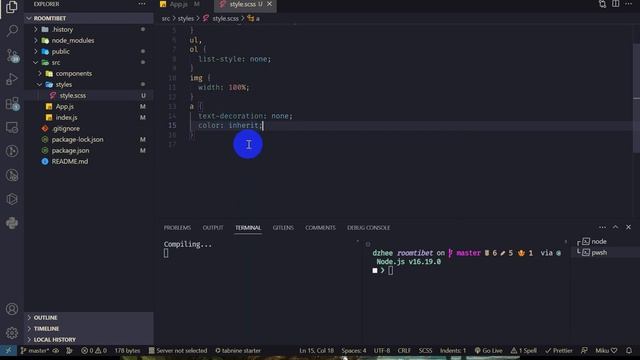Viewport: 640px width, 360px height.
Task: Open editor more actions ellipsis
Action: pyautogui.click(x=628, y=4)
